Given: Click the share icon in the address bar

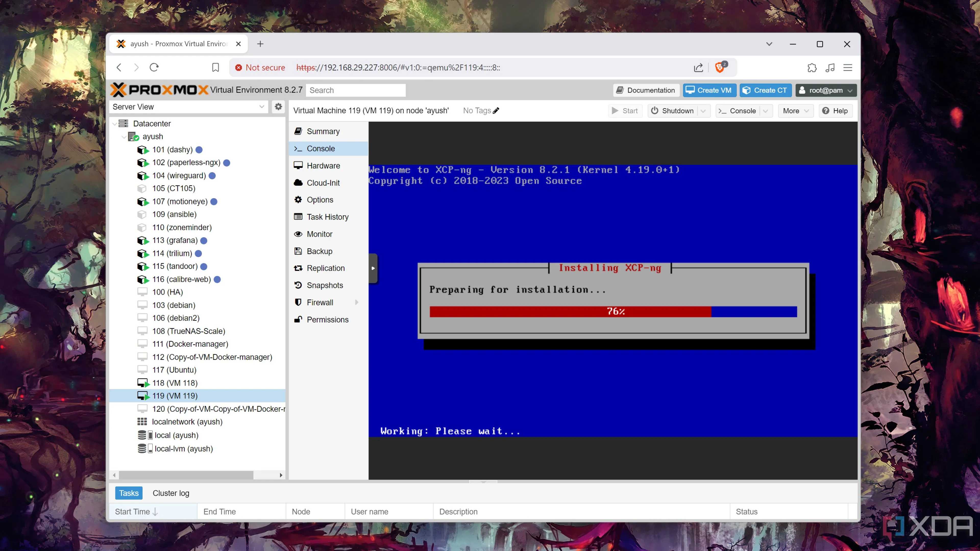Looking at the screenshot, I should click(698, 67).
